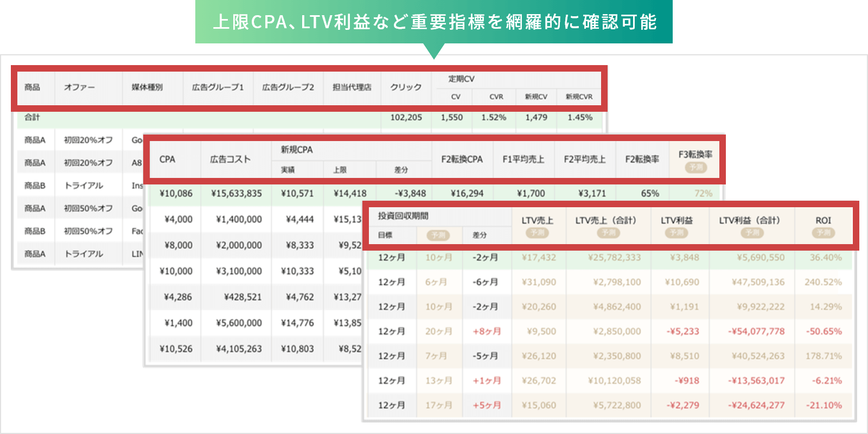
Task: Click the -50.65% ROI cell
Action: point(824,331)
